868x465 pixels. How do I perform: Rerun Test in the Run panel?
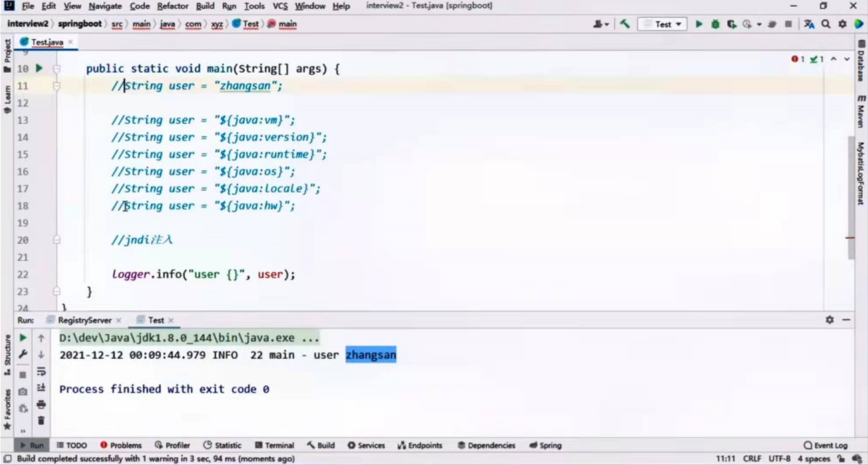click(x=23, y=338)
